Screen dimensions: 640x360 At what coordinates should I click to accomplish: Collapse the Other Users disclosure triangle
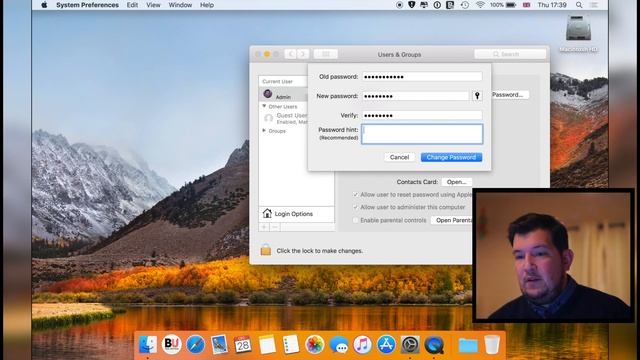click(x=264, y=106)
